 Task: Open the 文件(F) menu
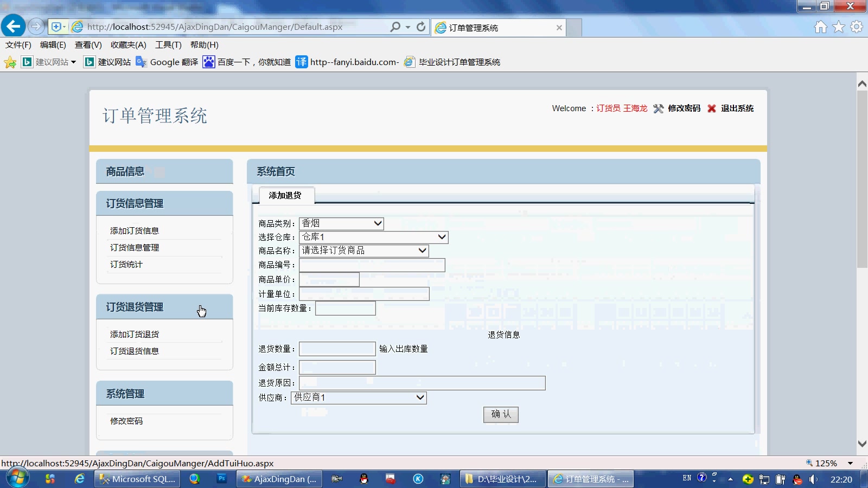(18, 45)
